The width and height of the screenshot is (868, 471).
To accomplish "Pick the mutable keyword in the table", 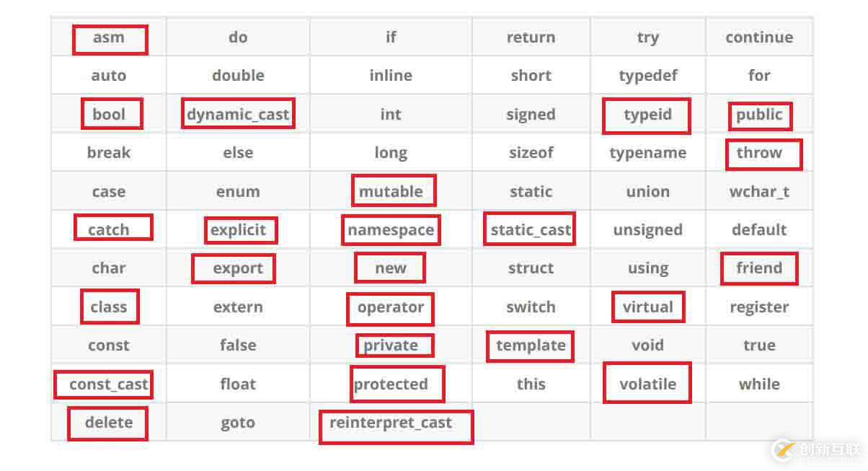I will point(391,191).
